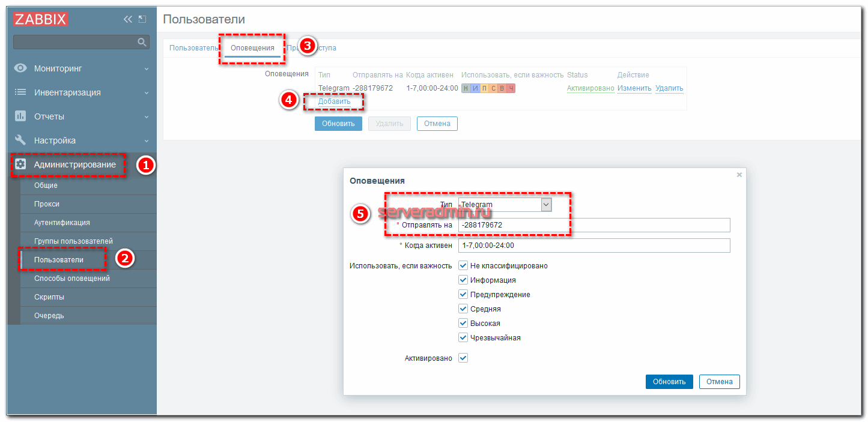Click the И severity swatch

[x=475, y=88]
